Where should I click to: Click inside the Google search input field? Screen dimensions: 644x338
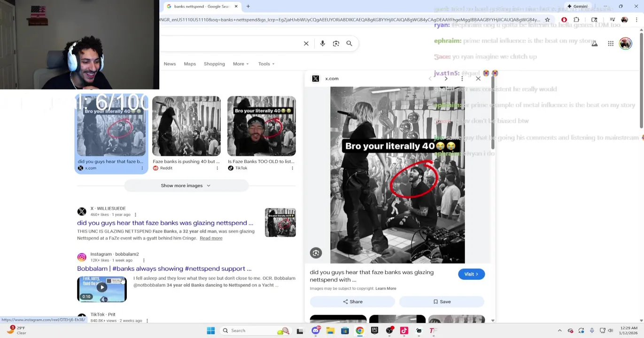click(x=230, y=43)
